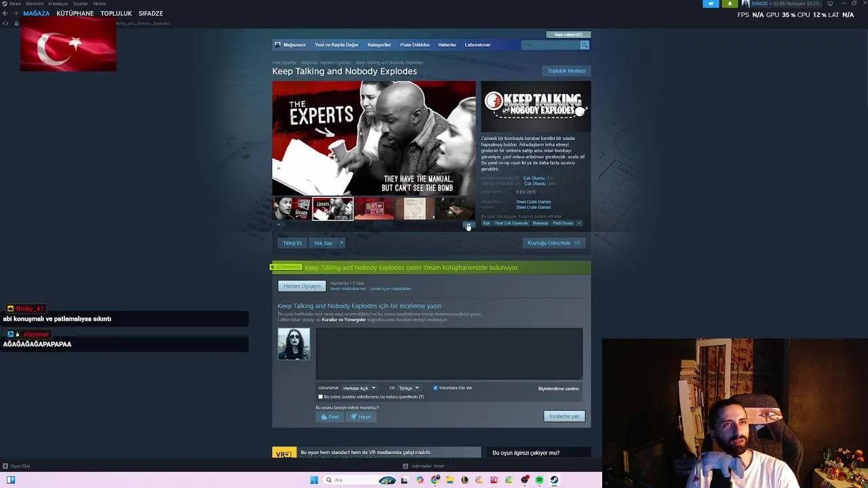
Task: Click inside the review text area
Action: tap(449, 354)
